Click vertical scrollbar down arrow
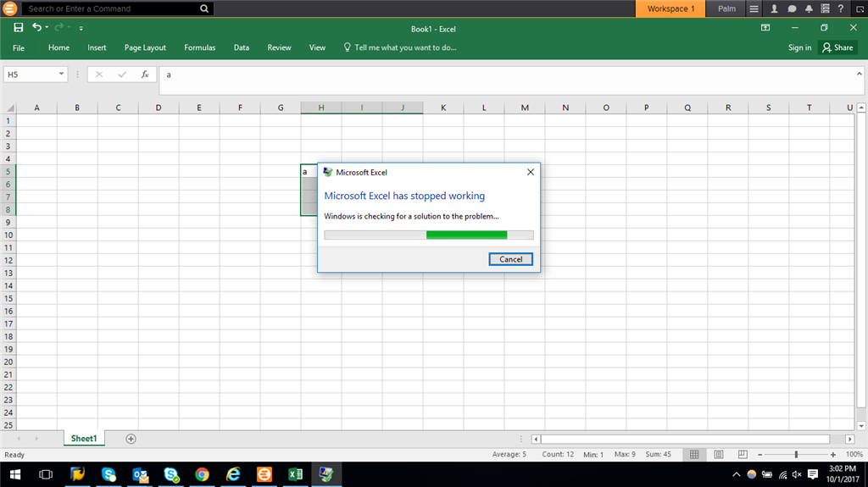 coord(861,425)
